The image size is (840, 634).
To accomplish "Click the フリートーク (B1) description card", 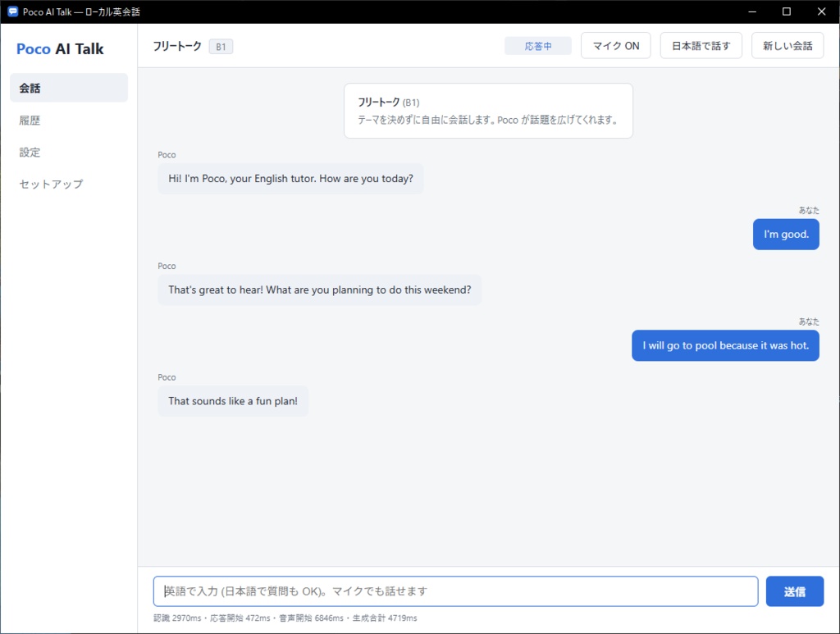I will [x=488, y=111].
